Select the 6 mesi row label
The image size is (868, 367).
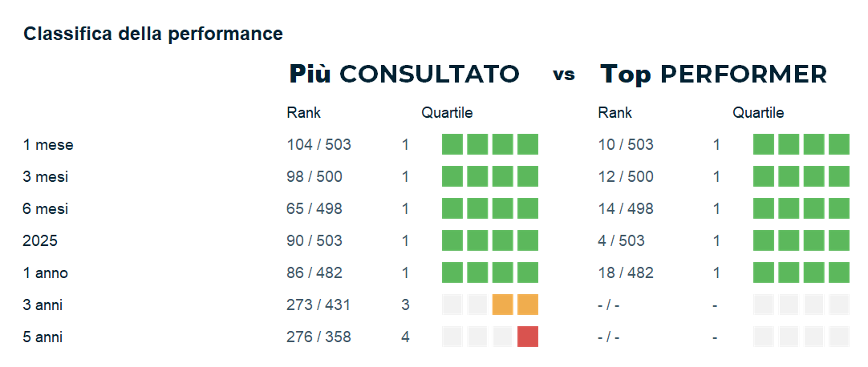[46, 209]
